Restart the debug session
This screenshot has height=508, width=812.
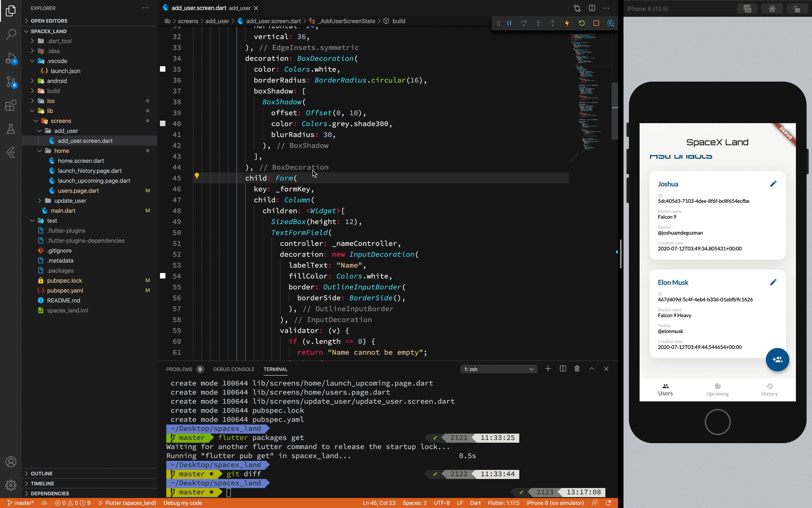click(582, 23)
